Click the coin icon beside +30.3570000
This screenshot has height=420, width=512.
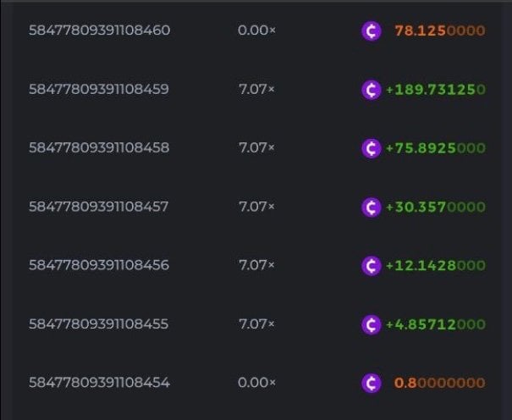pyautogui.click(x=370, y=207)
